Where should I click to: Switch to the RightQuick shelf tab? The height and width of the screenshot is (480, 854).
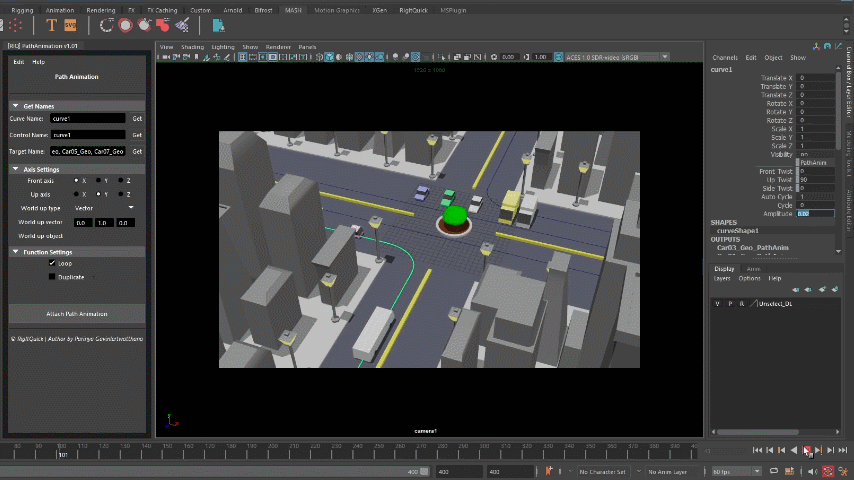click(413, 10)
